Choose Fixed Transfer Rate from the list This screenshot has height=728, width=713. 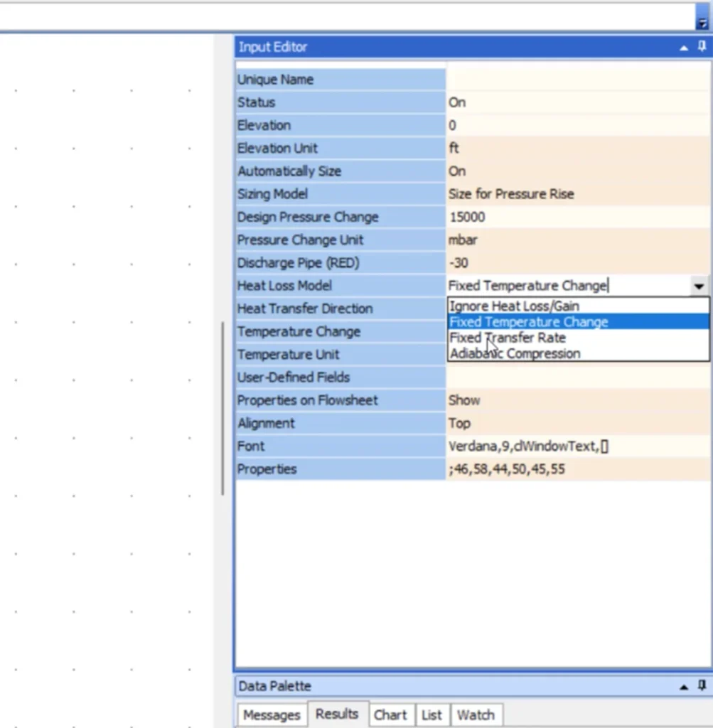click(x=507, y=338)
